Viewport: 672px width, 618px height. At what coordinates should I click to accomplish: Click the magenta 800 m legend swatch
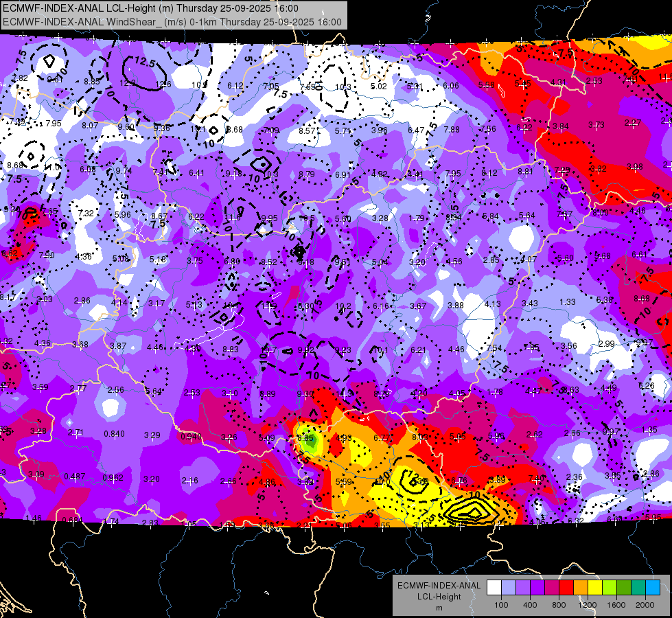(552, 588)
